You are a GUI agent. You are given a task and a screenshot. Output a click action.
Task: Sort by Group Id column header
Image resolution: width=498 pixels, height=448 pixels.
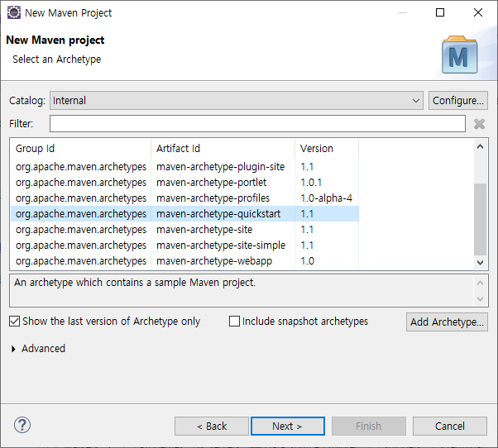pos(81,149)
